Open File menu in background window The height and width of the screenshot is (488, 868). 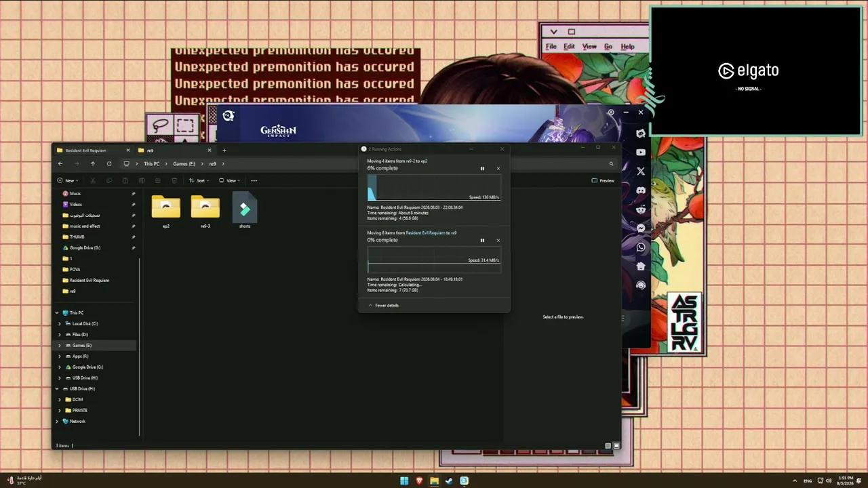[551, 47]
